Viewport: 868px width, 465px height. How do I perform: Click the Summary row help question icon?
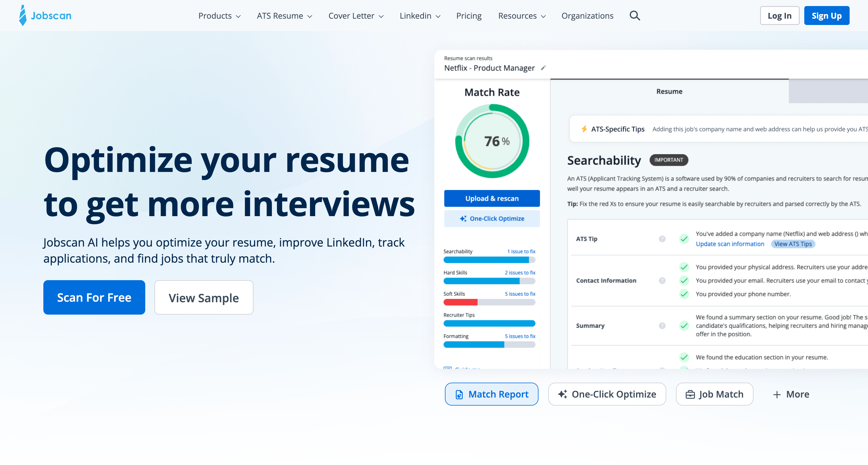tap(662, 325)
